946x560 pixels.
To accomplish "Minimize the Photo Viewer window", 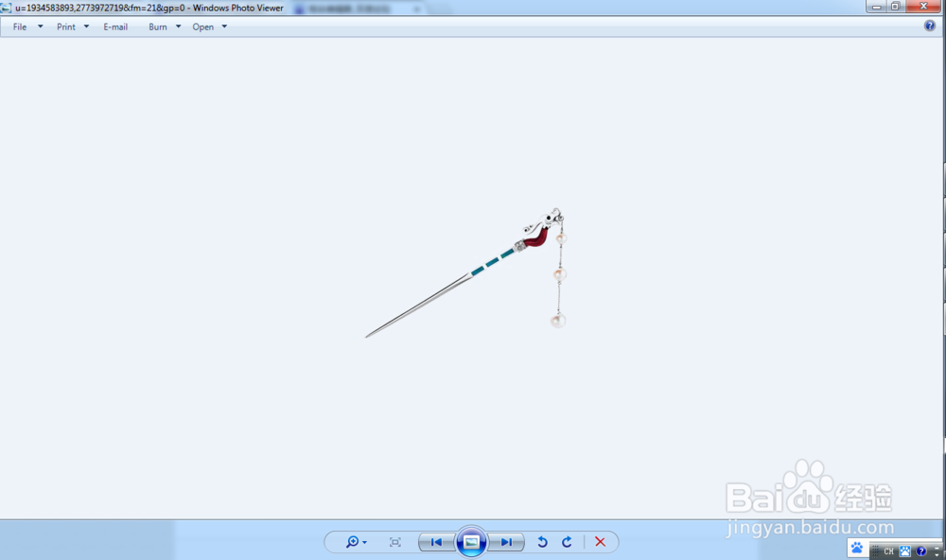I will point(876,7).
